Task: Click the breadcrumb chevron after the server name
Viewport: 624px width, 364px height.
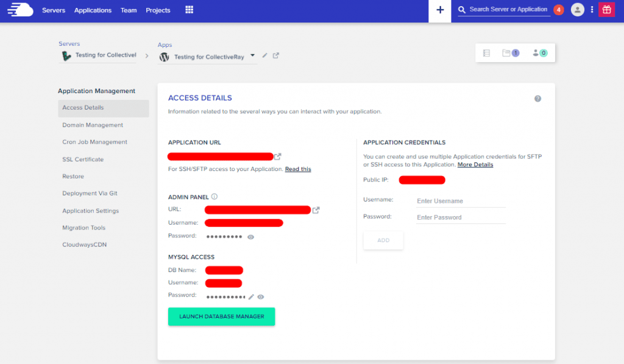Action: pos(147,56)
